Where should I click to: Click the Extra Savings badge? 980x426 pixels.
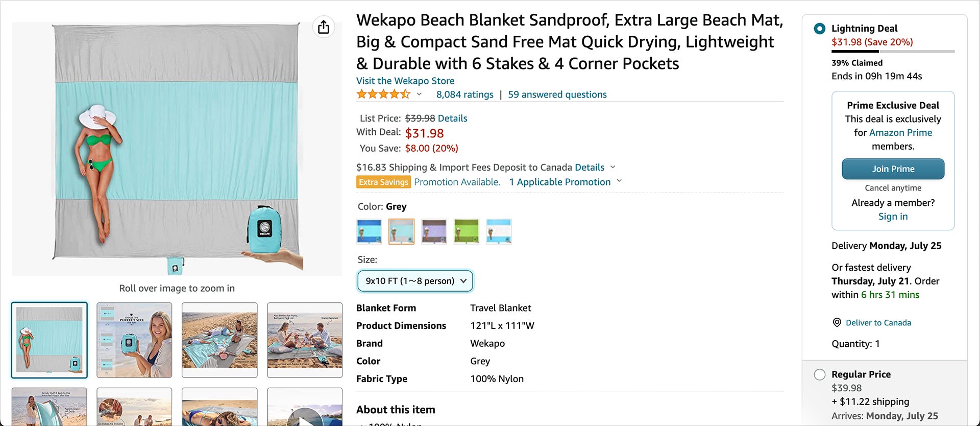pyautogui.click(x=383, y=182)
